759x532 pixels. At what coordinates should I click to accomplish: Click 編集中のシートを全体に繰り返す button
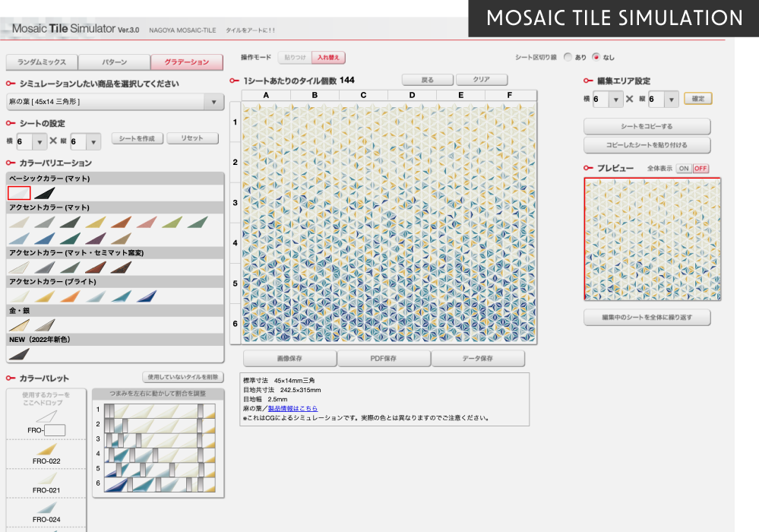[x=647, y=318]
